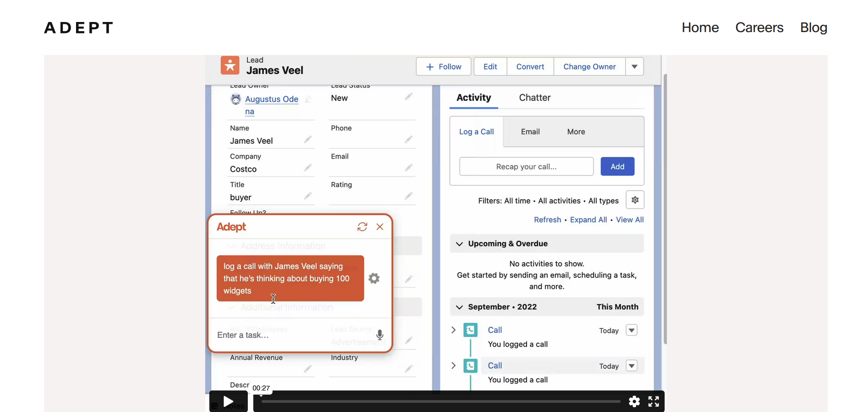
Task: Click the View All link
Action: 630,220
